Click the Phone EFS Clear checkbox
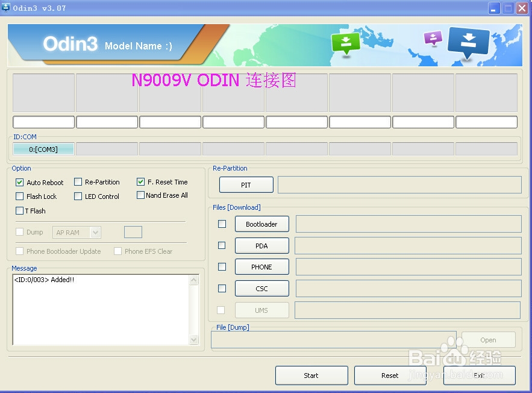This screenshot has height=393, width=532. point(117,251)
